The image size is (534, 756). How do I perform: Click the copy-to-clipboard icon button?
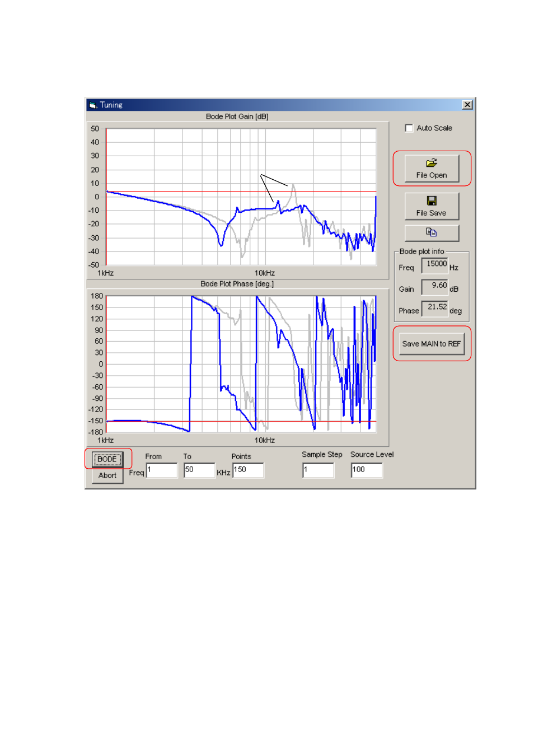point(432,232)
